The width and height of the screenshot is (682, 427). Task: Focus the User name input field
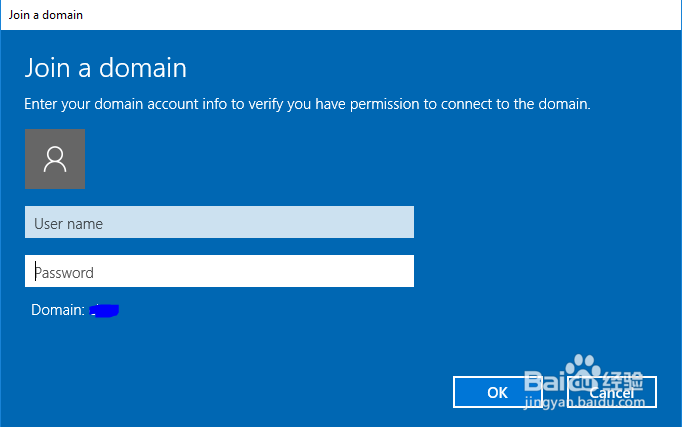tap(219, 223)
